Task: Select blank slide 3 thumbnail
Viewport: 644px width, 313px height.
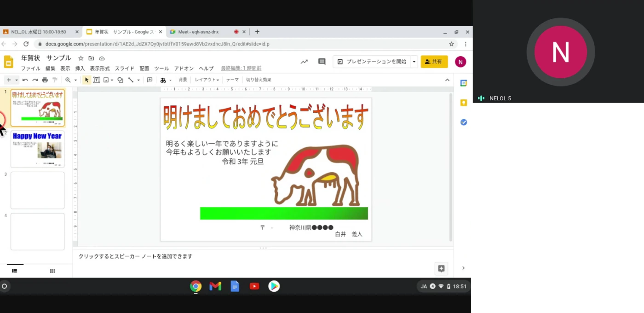Action: (38, 190)
